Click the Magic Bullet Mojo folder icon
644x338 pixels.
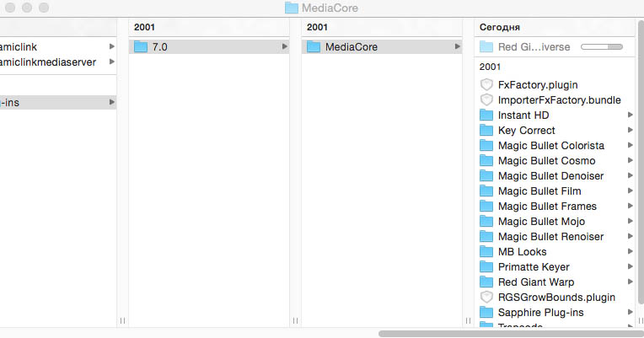click(x=486, y=222)
